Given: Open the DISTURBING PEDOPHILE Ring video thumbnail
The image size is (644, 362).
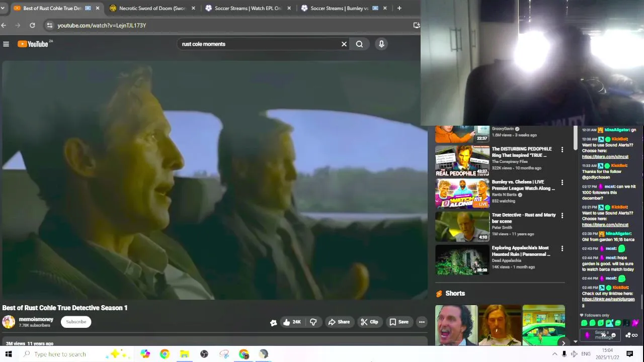Looking at the screenshot, I should tap(462, 161).
